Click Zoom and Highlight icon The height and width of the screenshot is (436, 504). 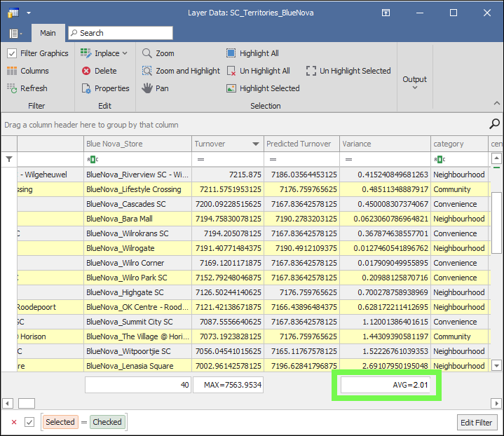pos(147,71)
